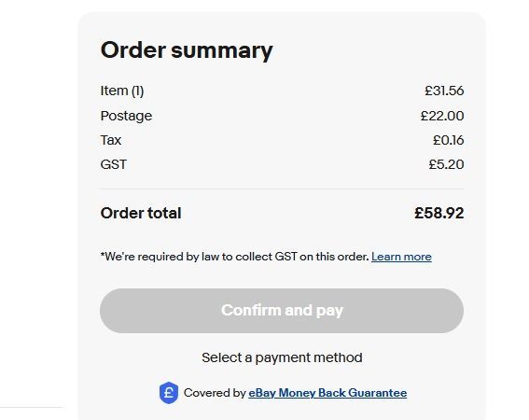Click the £31.56 item price
The width and height of the screenshot is (529, 420).
pyautogui.click(x=444, y=91)
